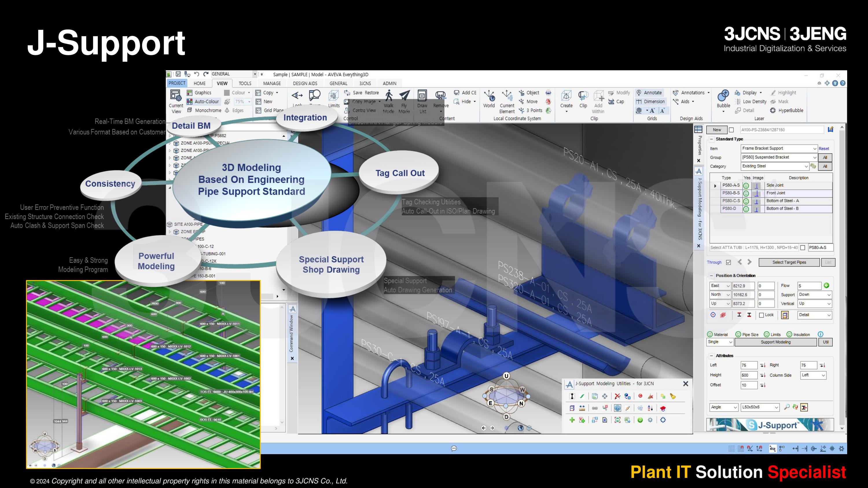The height and width of the screenshot is (488, 868).
Task: Open the Draw List icon
Action: click(422, 96)
